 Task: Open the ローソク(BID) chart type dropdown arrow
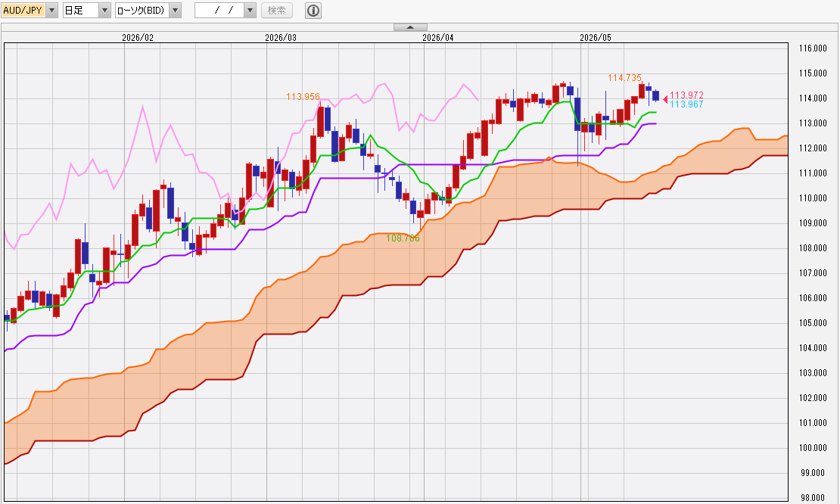tap(175, 10)
